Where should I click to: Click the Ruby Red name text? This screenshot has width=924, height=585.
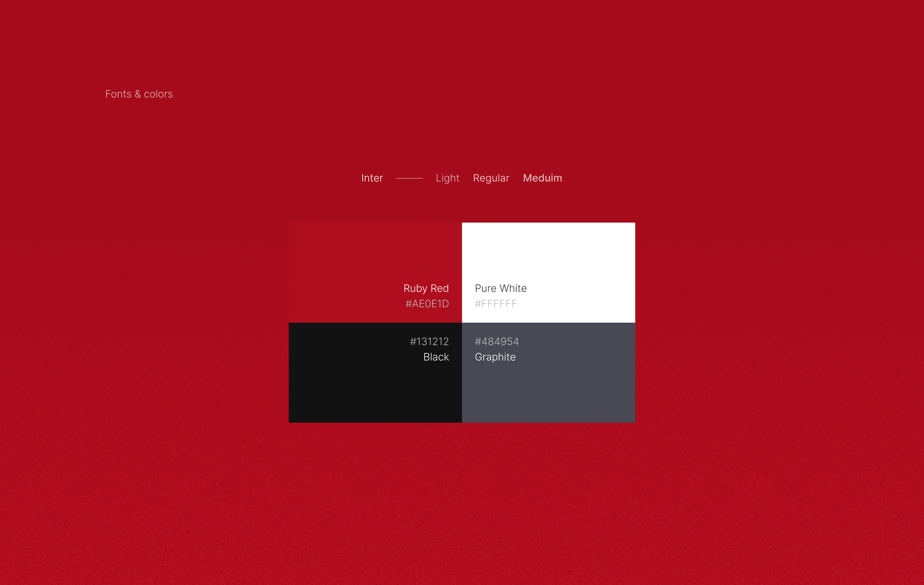click(x=426, y=288)
